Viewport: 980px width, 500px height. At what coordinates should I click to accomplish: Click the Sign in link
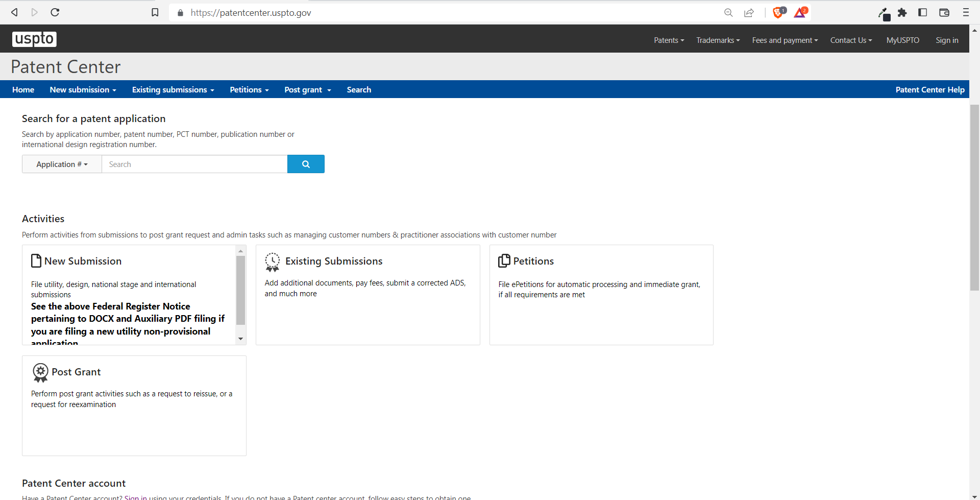pyautogui.click(x=947, y=40)
